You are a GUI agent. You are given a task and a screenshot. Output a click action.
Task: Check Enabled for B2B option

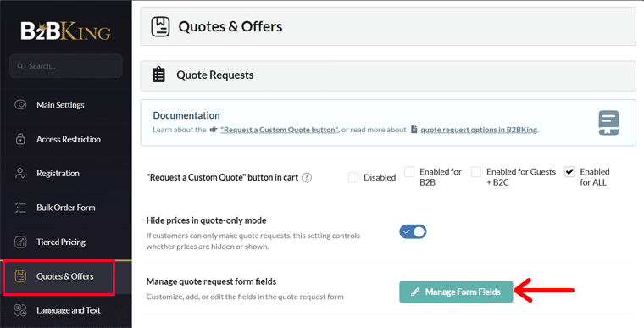(x=409, y=172)
